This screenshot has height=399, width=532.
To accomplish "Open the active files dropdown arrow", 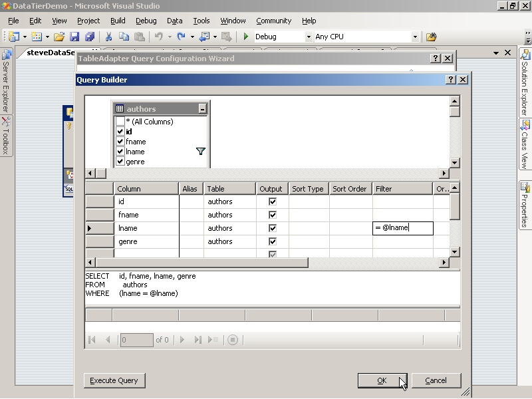I will 496,53.
